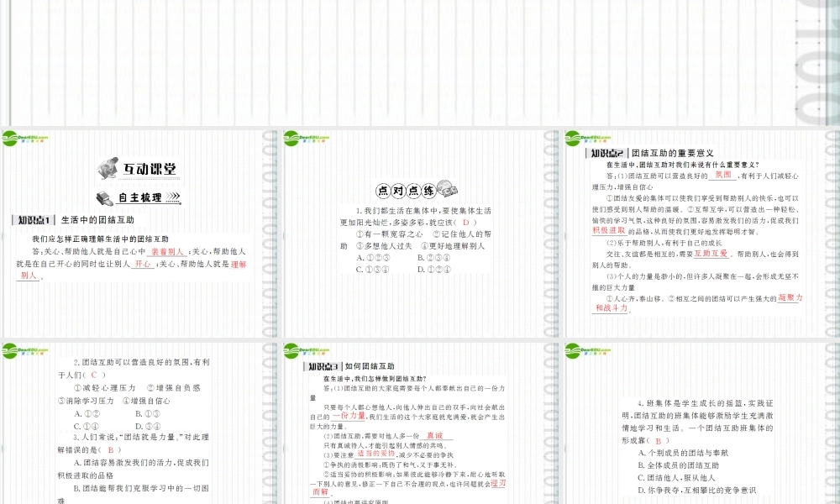Click the DearEDU logo on the question 4 slide

(x=588, y=351)
